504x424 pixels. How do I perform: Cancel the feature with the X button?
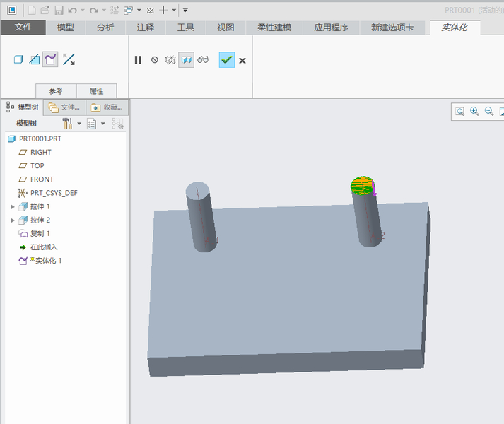tap(242, 61)
